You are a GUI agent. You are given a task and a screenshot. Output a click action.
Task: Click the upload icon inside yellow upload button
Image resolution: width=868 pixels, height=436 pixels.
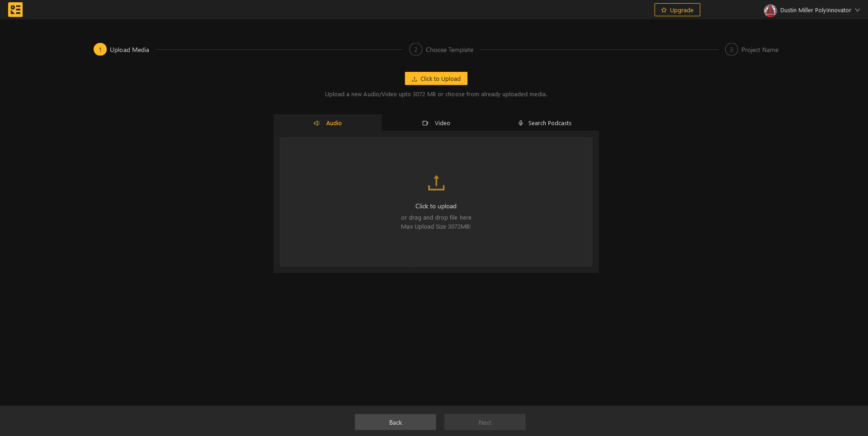pyautogui.click(x=414, y=79)
